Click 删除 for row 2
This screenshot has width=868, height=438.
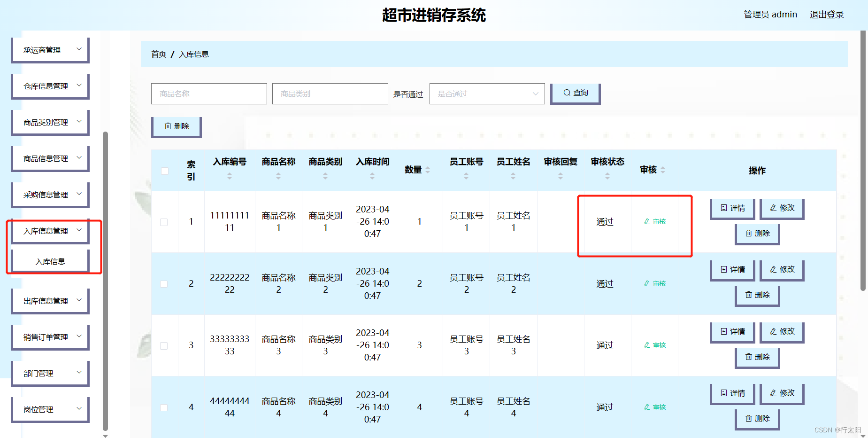757,296
